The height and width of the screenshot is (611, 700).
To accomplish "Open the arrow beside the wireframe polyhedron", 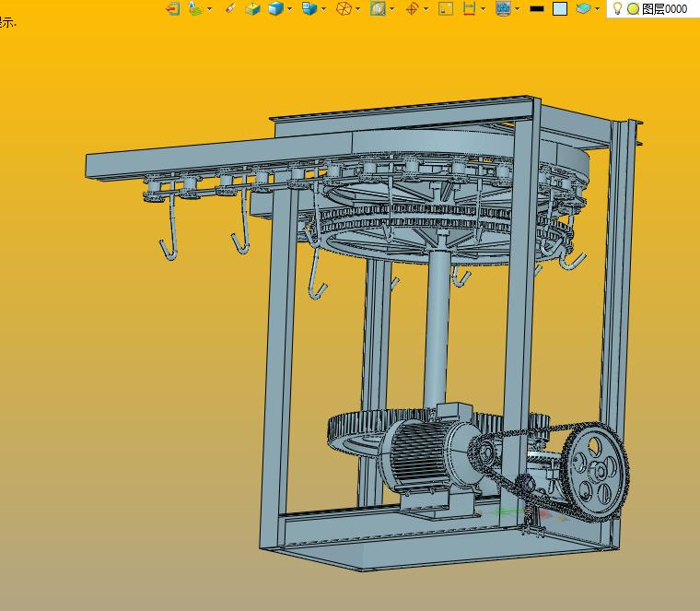I will [x=358, y=9].
